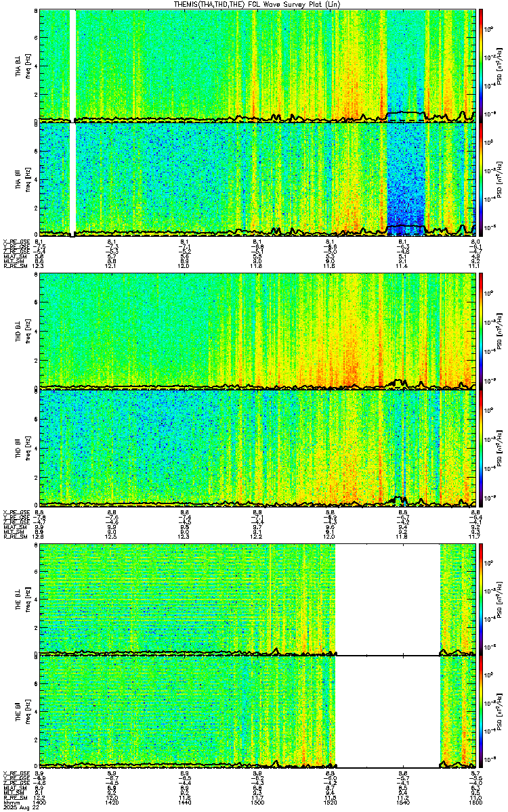Click the THA B⊥ spectrogram panel
Image resolution: width=508 pixels, height=812 pixels.
tap(257, 65)
